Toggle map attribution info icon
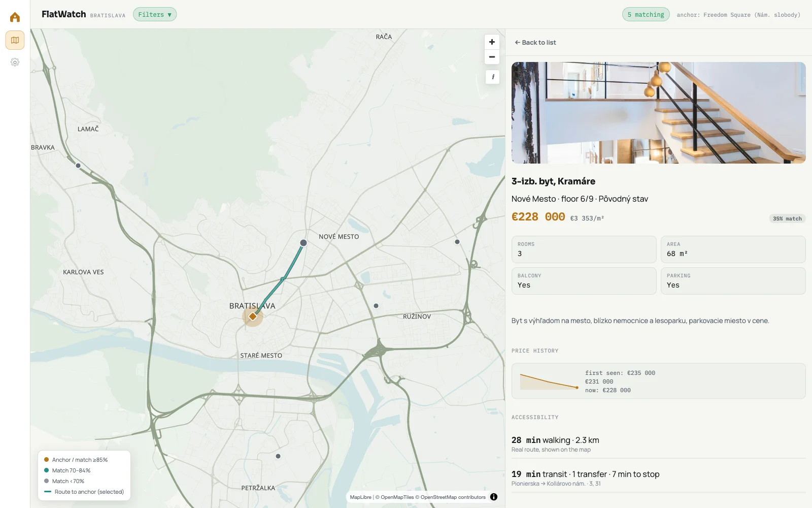Screen dimensions: 812x508 494,497
